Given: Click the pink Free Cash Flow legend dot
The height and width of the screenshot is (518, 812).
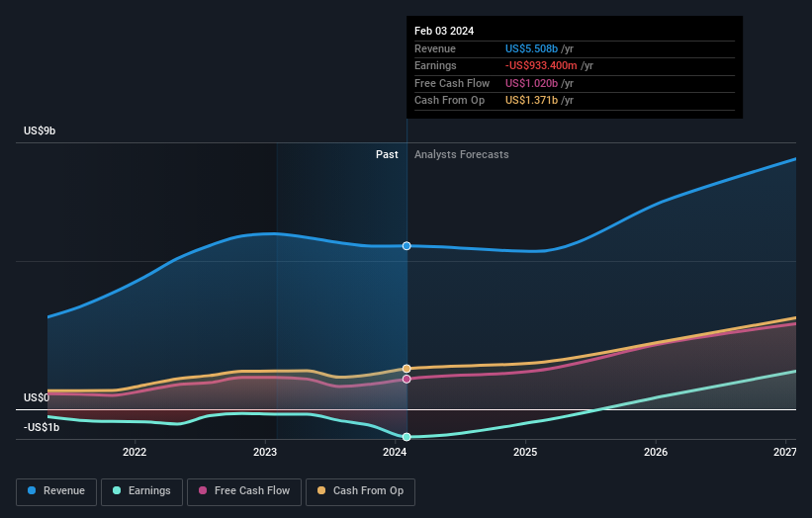Looking at the screenshot, I should pyautogui.click(x=203, y=490).
